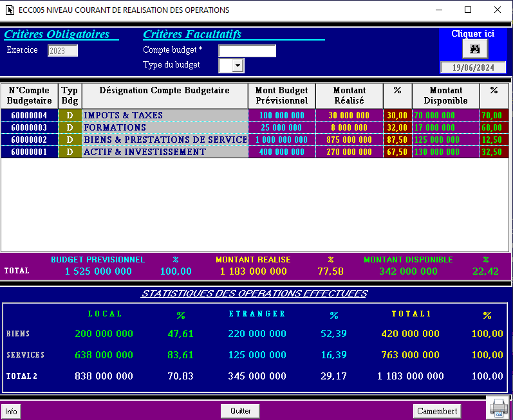This screenshot has width=513, height=420.
Task: Click the Compte budget input field
Action: pyautogui.click(x=247, y=51)
